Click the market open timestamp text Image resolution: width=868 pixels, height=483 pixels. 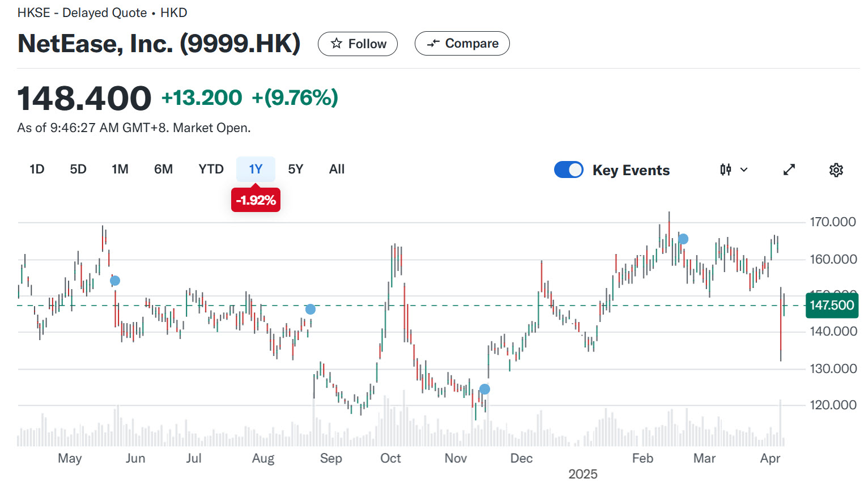[x=134, y=128]
